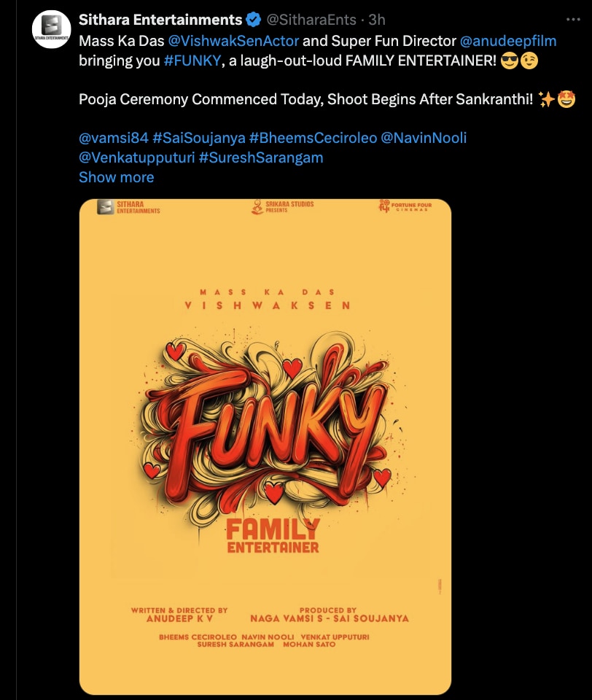Open the @vamsi84 mention
Image resolution: width=592 pixels, height=700 pixels.
click(x=112, y=138)
